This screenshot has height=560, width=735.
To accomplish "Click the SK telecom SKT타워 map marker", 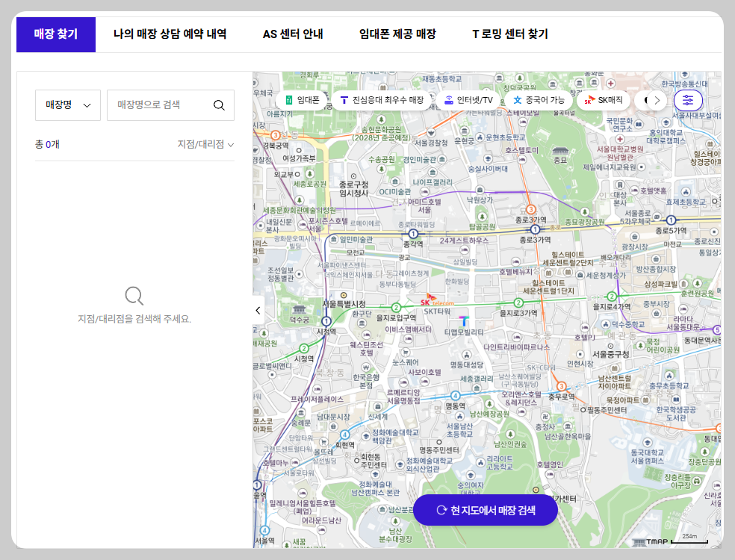I will pyautogui.click(x=436, y=301).
